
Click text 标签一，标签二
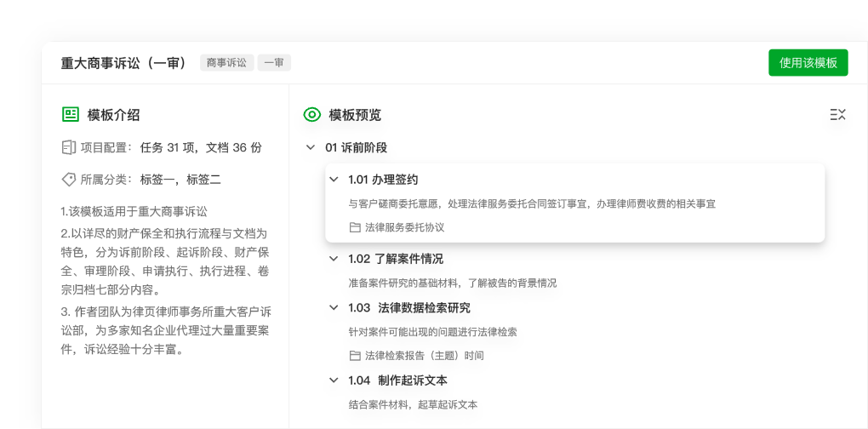180,180
